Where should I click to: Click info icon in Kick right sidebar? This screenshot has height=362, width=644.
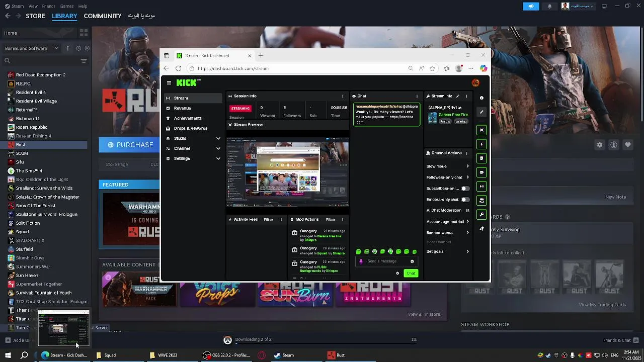pyautogui.click(x=481, y=98)
